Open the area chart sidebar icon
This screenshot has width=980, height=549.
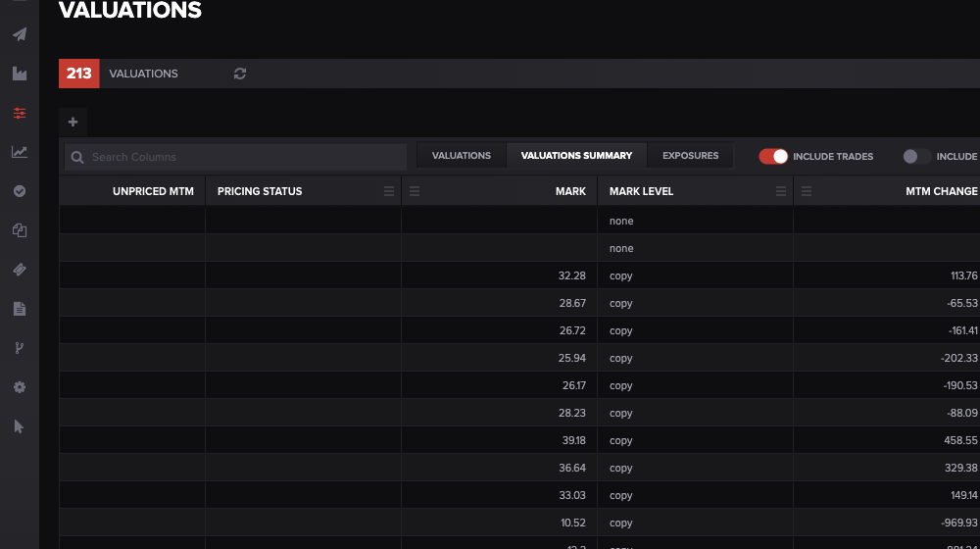coord(20,74)
